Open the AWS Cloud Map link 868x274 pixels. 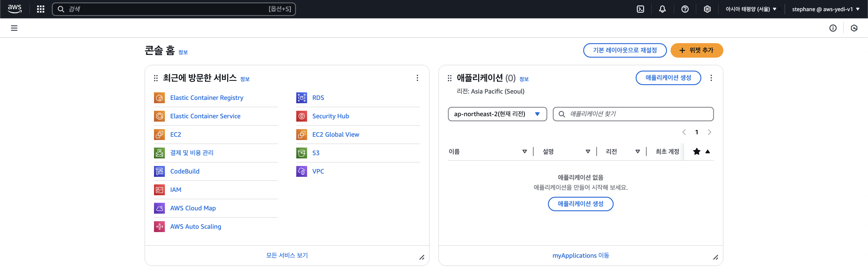click(193, 208)
